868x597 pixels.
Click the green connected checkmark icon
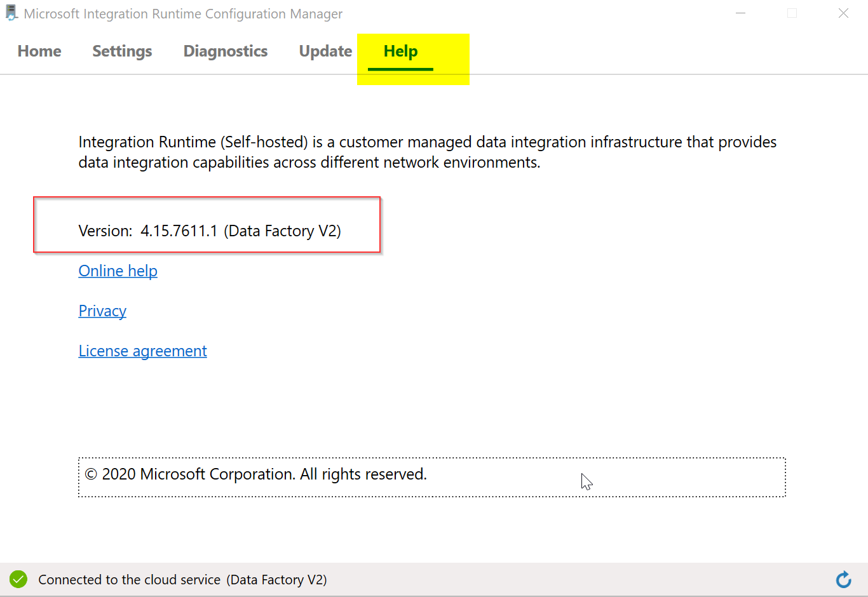18,579
